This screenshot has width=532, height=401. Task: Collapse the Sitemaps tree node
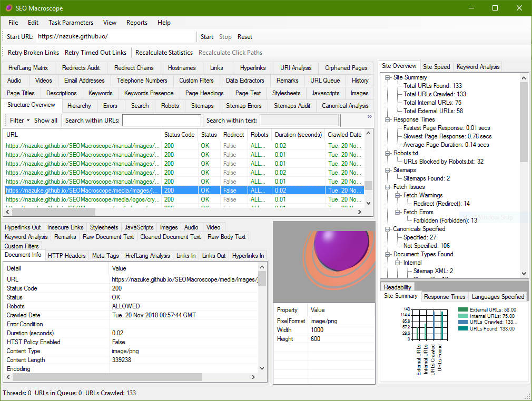click(387, 170)
